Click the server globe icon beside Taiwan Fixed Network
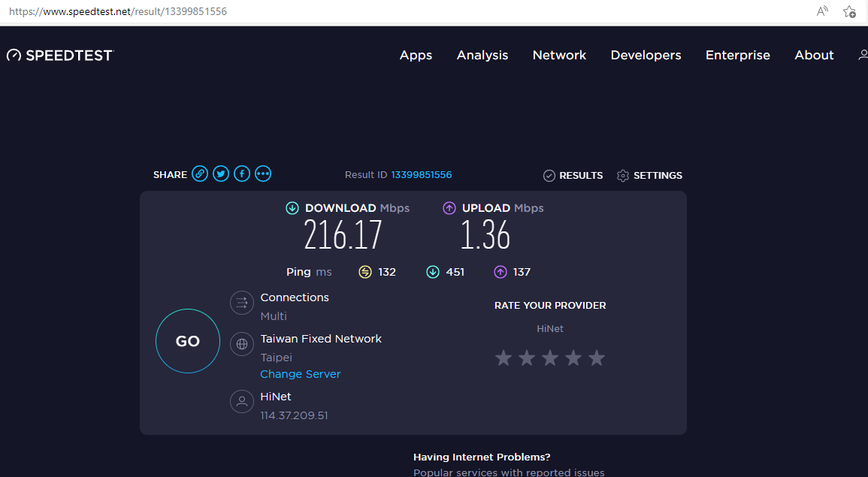868x477 pixels. tap(241, 344)
